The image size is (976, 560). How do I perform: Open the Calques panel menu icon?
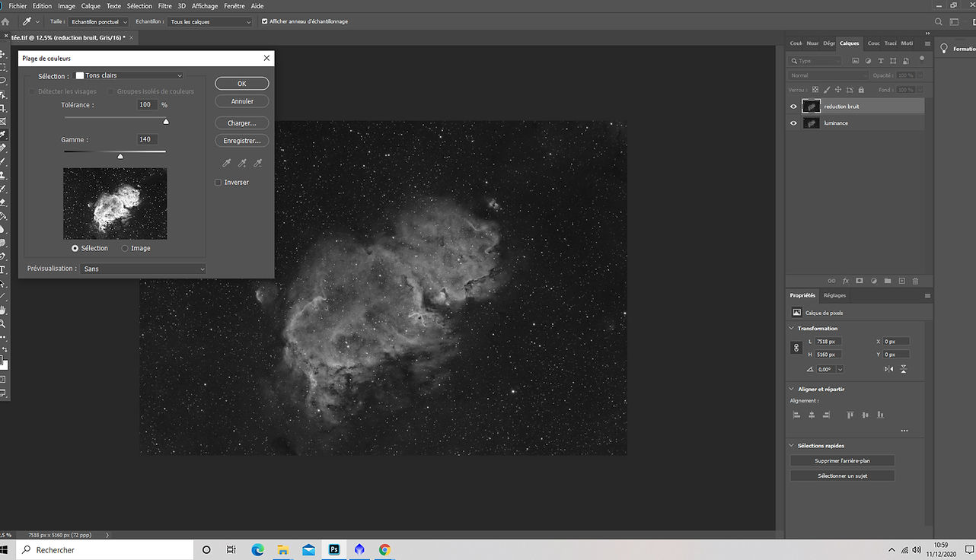pyautogui.click(x=927, y=44)
